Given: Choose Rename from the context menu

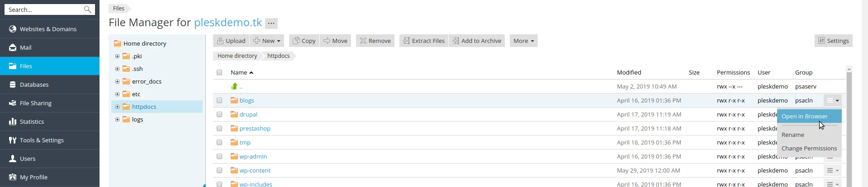Looking at the screenshot, I should click(x=809, y=135).
